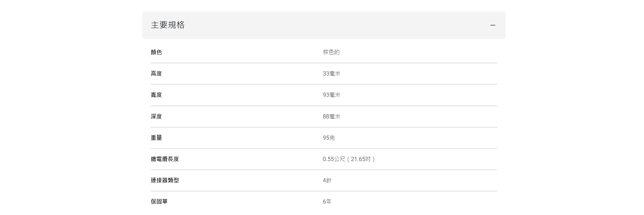Click the 21.65吋 inch measurement text

coord(361,159)
